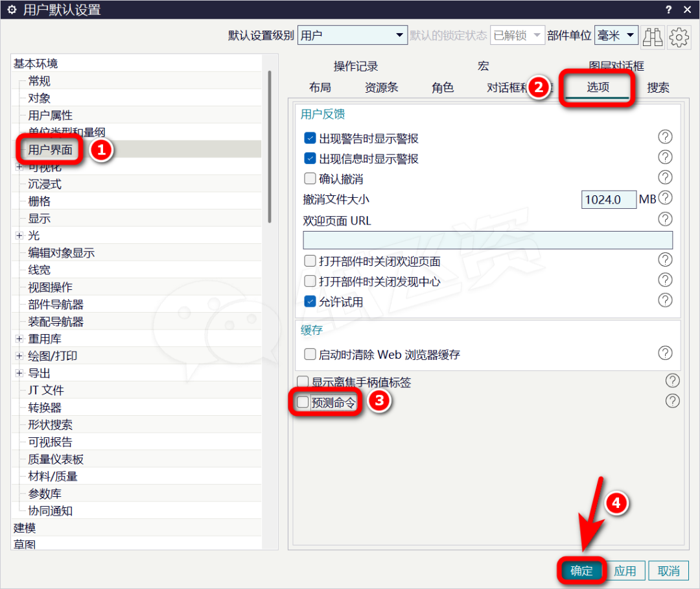Enable the 预测命令 checkbox
700x589 pixels.
tap(302, 402)
